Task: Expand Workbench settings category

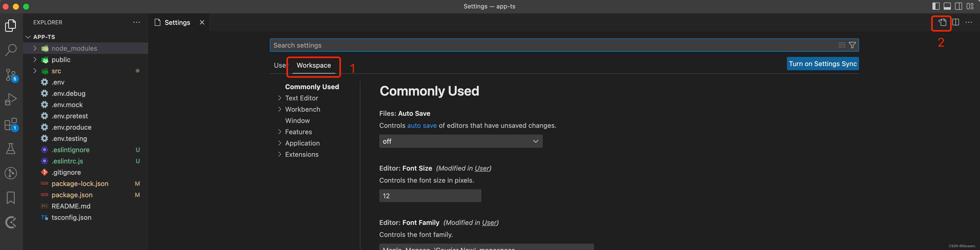Action: click(x=280, y=109)
